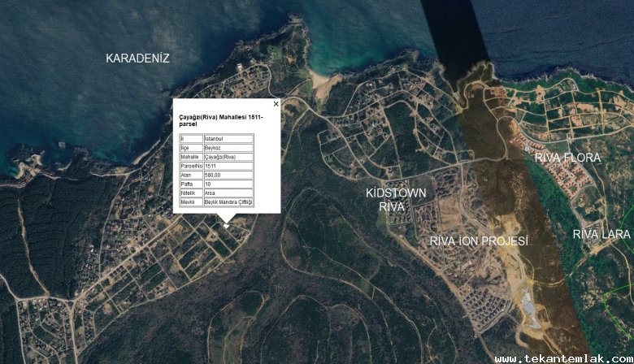Click the 'Nitelik' label cell

tap(191, 193)
